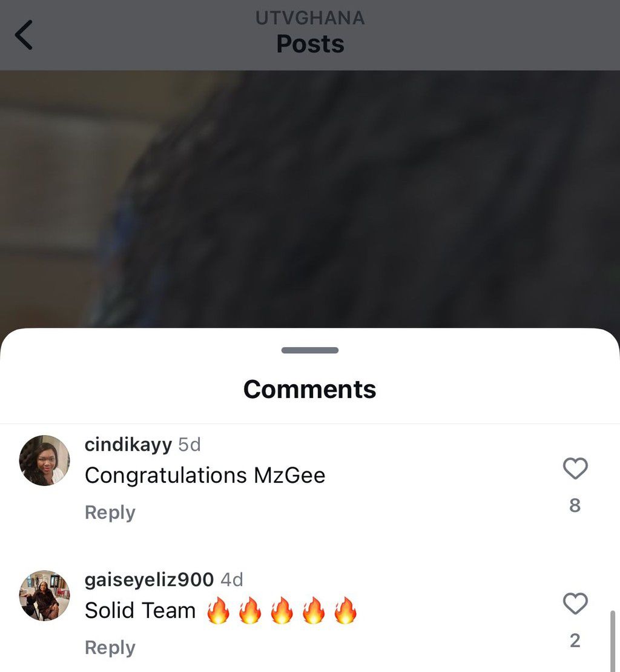
Task: Open the cindikayy username link
Action: coord(128,445)
